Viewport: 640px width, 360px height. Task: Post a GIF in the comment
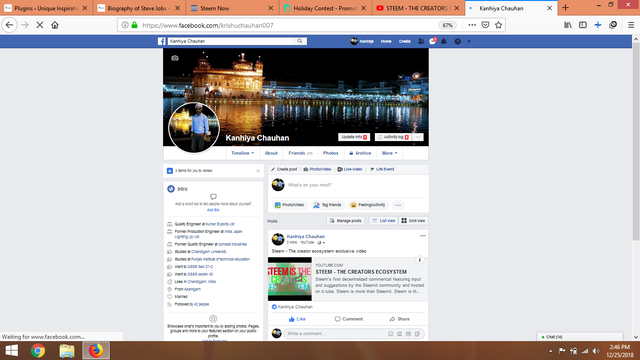(x=408, y=333)
